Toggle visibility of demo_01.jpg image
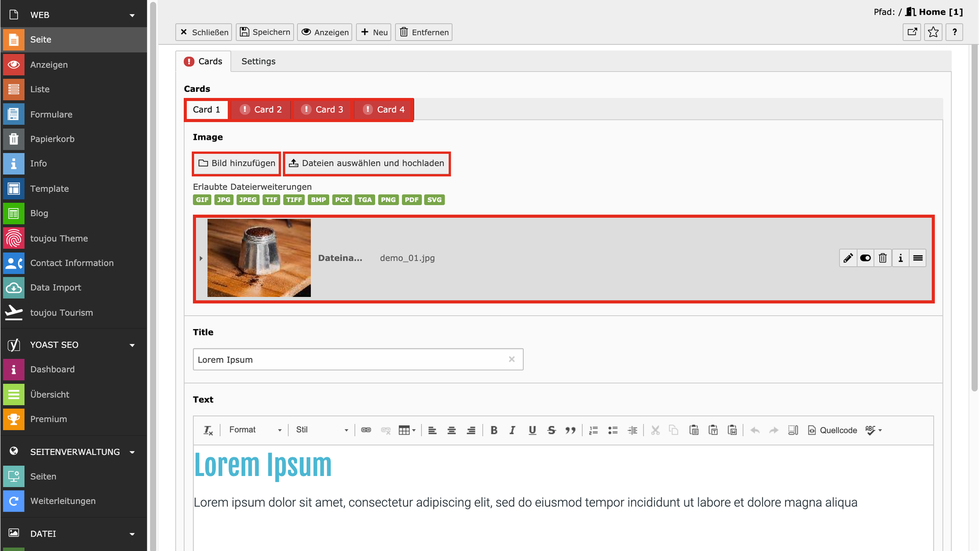 coord(865,258)
